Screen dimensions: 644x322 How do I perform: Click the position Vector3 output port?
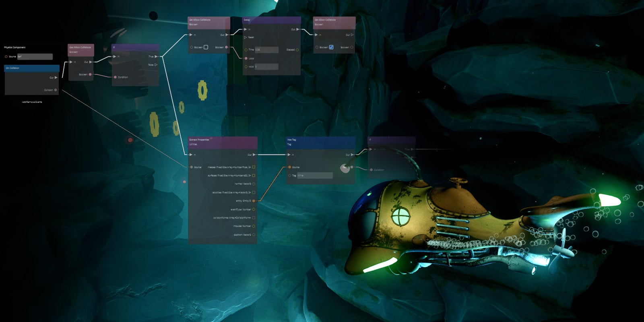[x=254, y=234]
